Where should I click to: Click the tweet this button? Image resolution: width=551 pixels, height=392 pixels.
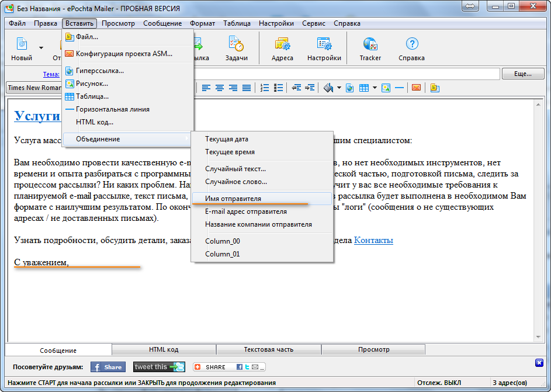(x=159, y=367)
